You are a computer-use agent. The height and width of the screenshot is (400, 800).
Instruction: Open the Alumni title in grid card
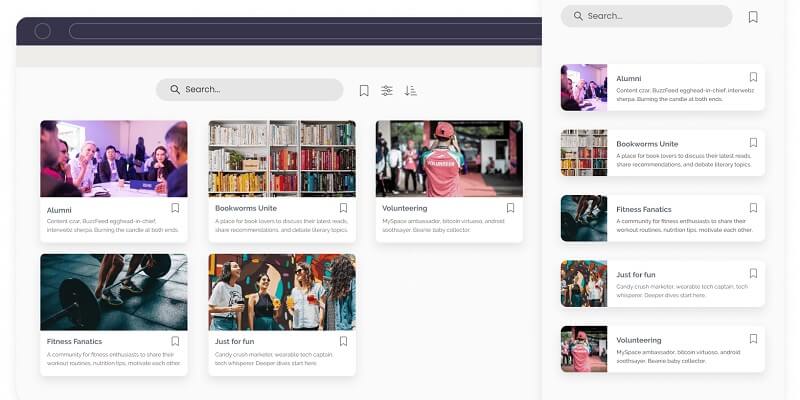click(x=59, y=210)
